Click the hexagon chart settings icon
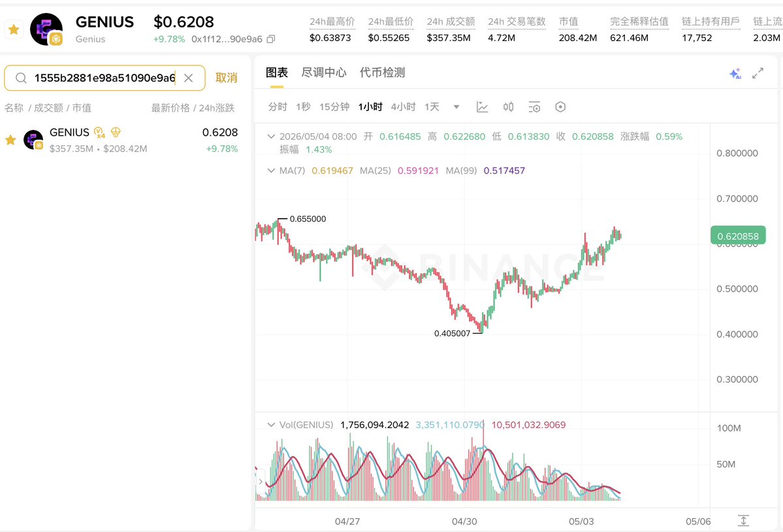The image size is (783, 532). [560, 107]
